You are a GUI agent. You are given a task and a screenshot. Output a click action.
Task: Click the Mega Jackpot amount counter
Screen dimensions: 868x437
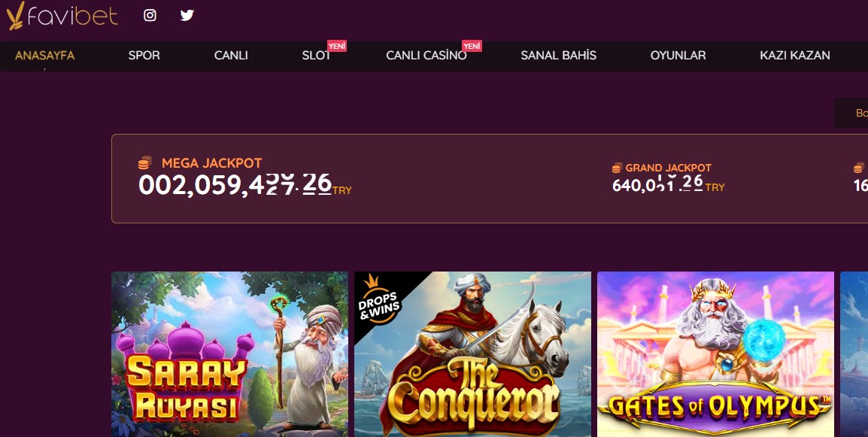point(235,184)
